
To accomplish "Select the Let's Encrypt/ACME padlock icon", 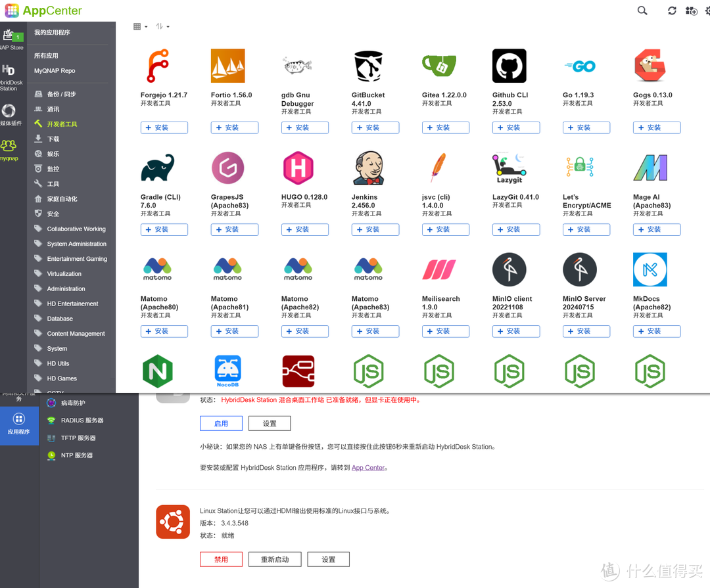I will click(x=580, y=167).
